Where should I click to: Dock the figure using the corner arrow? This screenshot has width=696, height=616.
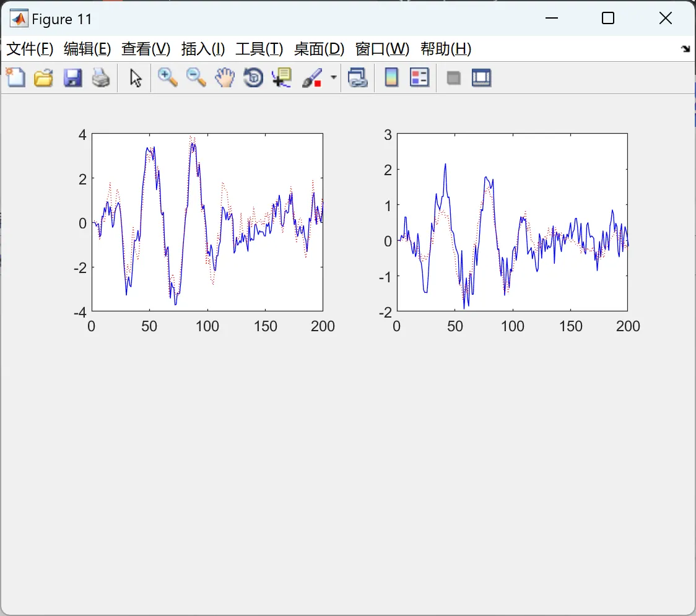685,48
